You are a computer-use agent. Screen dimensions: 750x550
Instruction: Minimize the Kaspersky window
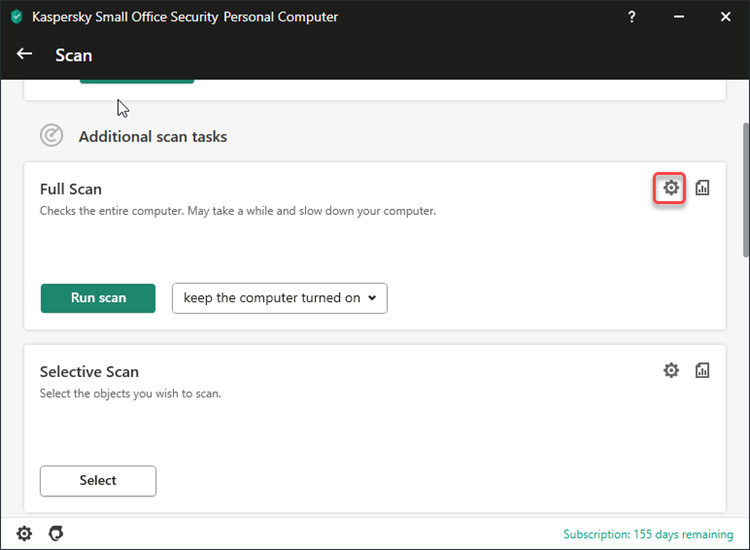click(x=679, y=17)
